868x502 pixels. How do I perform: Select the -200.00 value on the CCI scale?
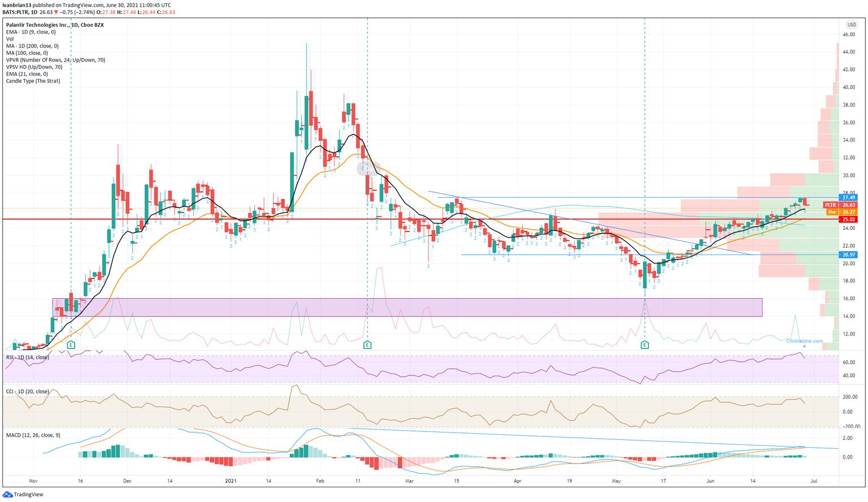pyautogui.click(x=850, y=426)
